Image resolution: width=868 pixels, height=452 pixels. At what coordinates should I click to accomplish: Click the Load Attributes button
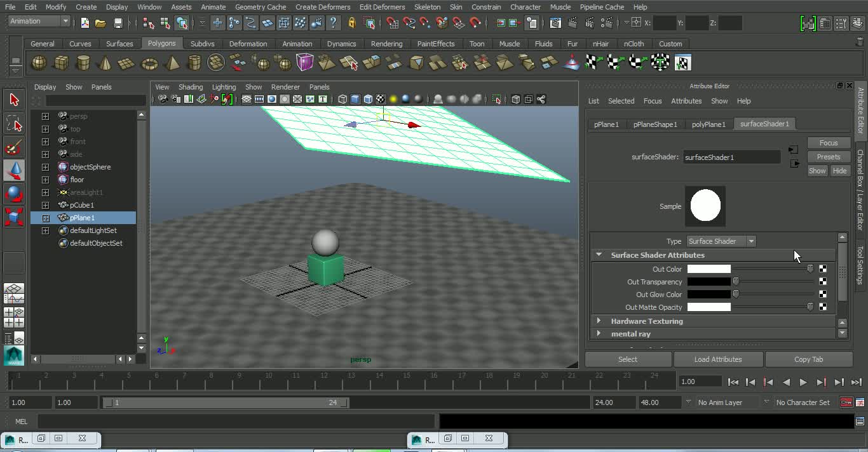click(x=718, y=359)
